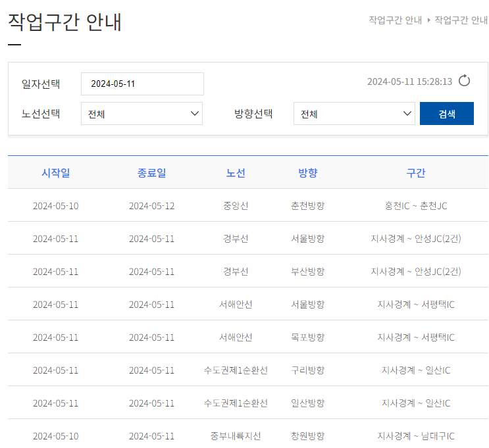Click 서울방향 in the 서해안선 row
The width and height of the screenshot is (489, 448).
coord(308,305)
